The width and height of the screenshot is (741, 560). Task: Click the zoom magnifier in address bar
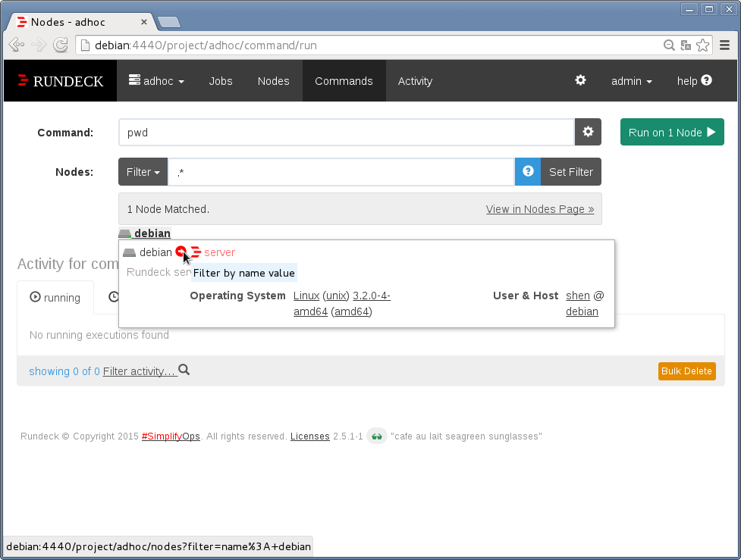tap(669, 45)
